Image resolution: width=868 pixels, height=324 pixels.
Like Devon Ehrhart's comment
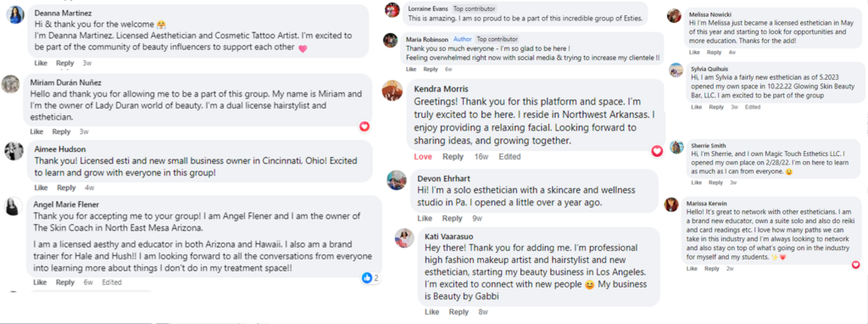[425, 218]
